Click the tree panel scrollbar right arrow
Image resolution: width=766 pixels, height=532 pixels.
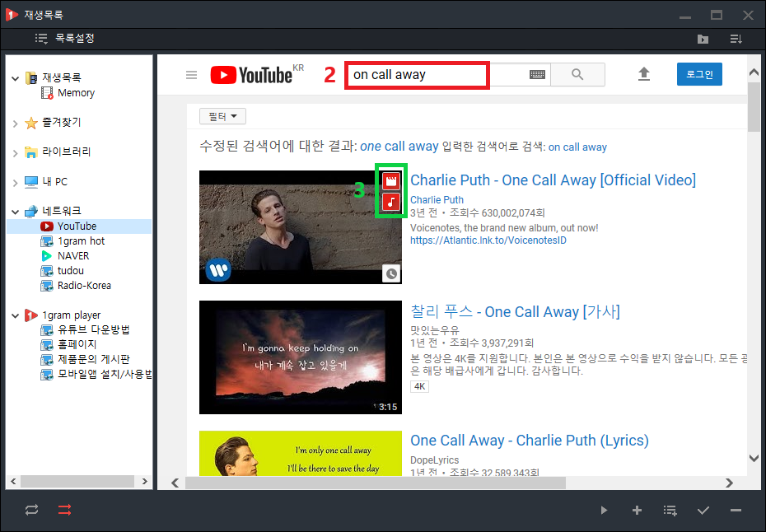[144, 481]
